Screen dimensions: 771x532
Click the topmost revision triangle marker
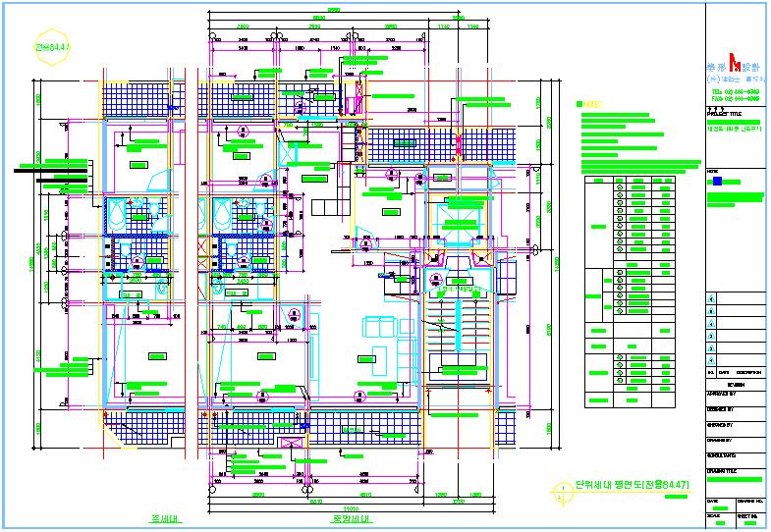coord(711,296)
